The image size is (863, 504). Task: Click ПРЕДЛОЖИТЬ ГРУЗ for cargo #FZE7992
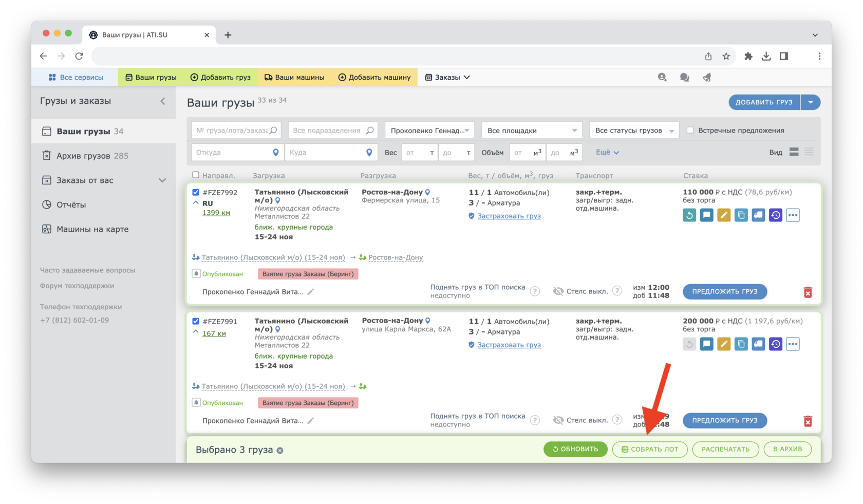click(725, 291)
